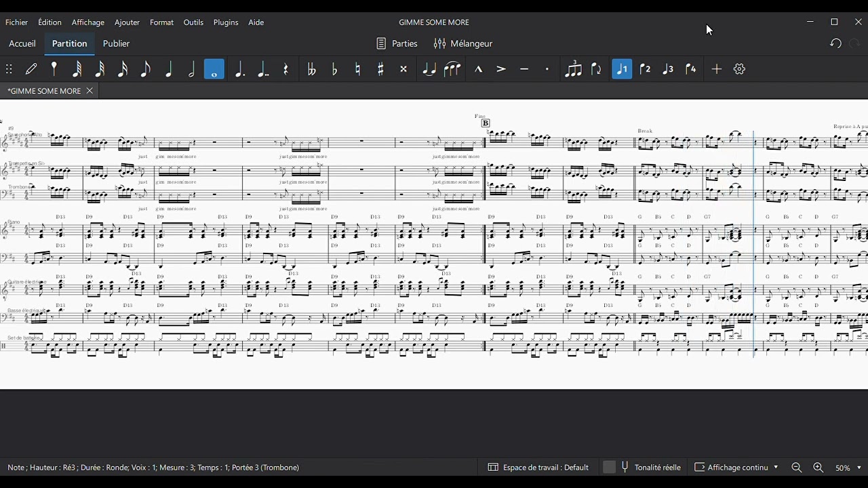868x488 pixels.
Task: Open the Aide menu
Action: [256, 22]
